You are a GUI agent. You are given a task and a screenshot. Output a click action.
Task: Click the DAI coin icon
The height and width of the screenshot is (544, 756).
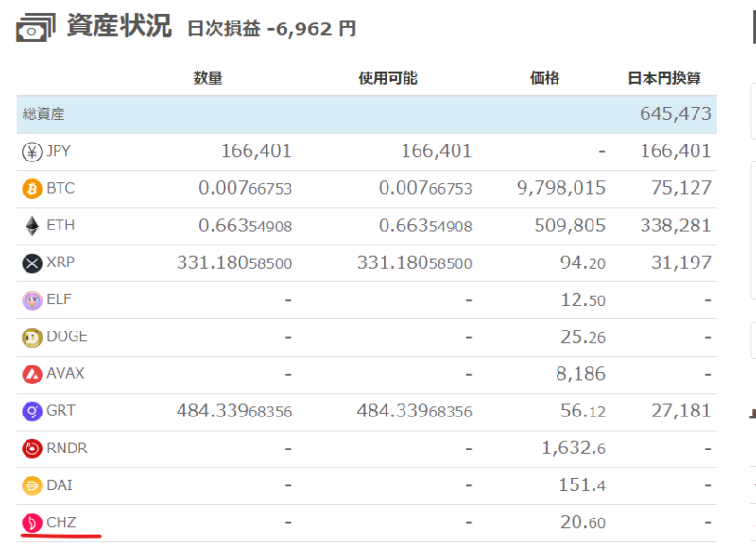click(32, 485)
